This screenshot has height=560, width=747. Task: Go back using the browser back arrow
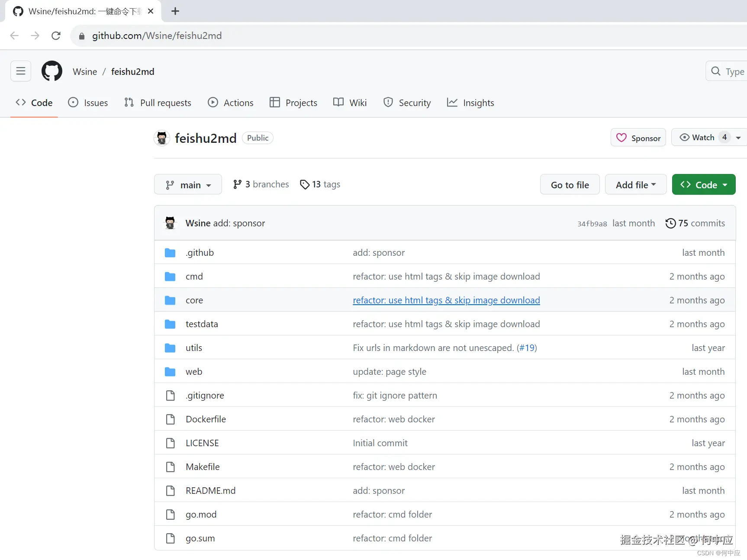tap(14, 35)
